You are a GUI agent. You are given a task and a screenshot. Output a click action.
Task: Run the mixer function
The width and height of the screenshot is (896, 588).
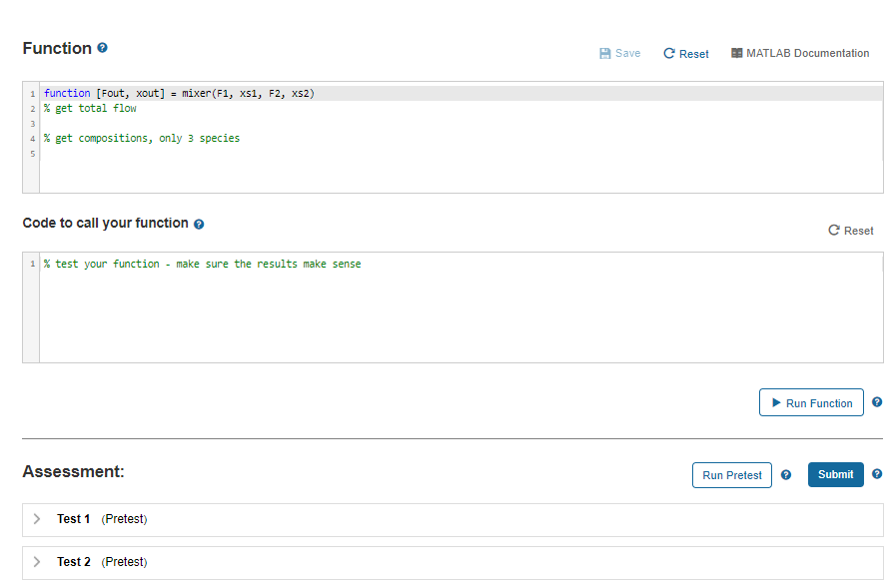(811, 401)
